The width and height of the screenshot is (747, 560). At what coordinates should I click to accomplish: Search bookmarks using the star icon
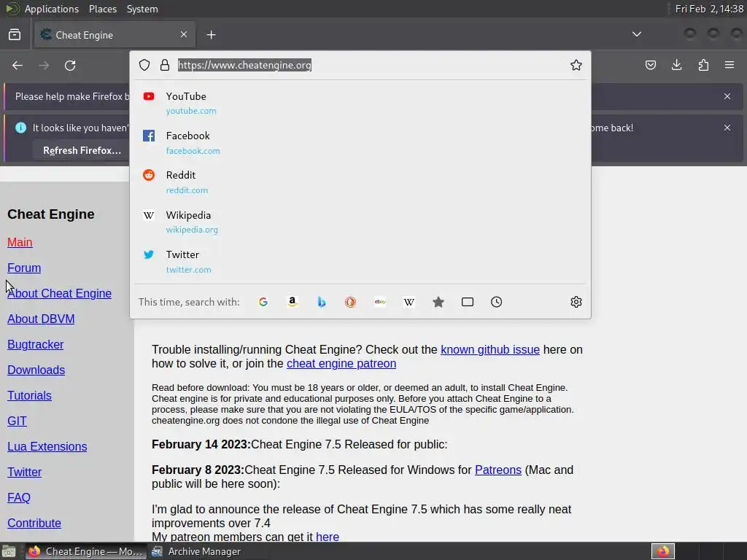(438, 302)
